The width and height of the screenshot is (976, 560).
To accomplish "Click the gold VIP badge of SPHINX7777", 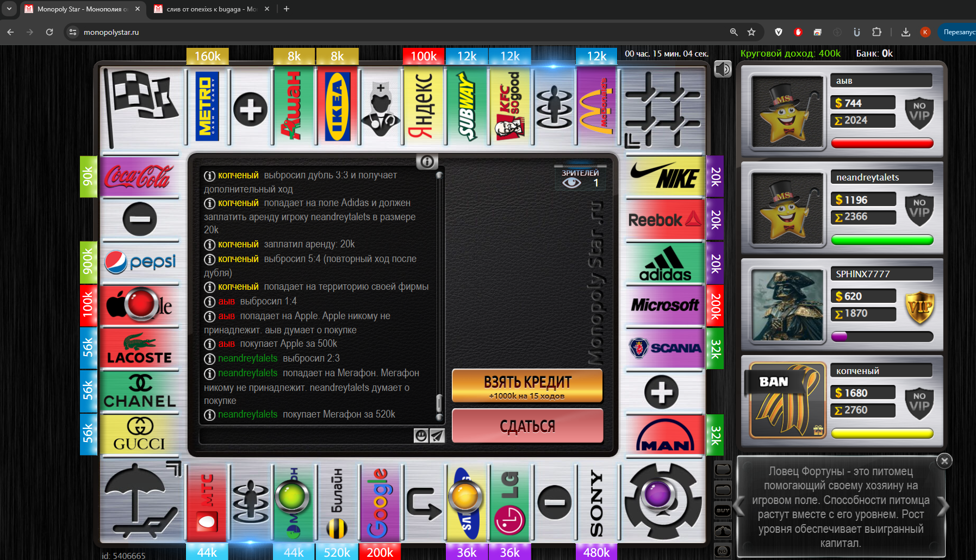I will pos(919,307).
